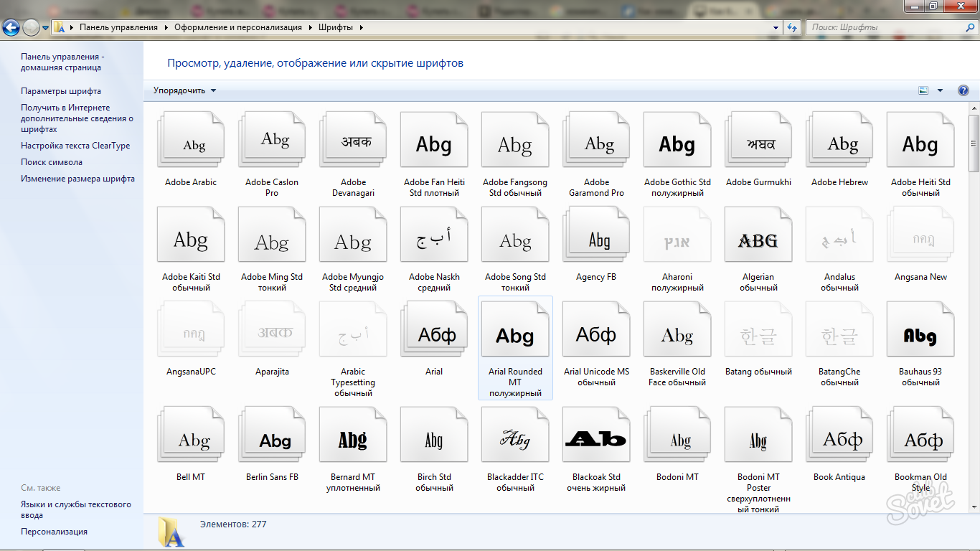980x551 pixels.
Task: Open the Поиск символа link
Action: pyautogui.click(x=52, y=162)
